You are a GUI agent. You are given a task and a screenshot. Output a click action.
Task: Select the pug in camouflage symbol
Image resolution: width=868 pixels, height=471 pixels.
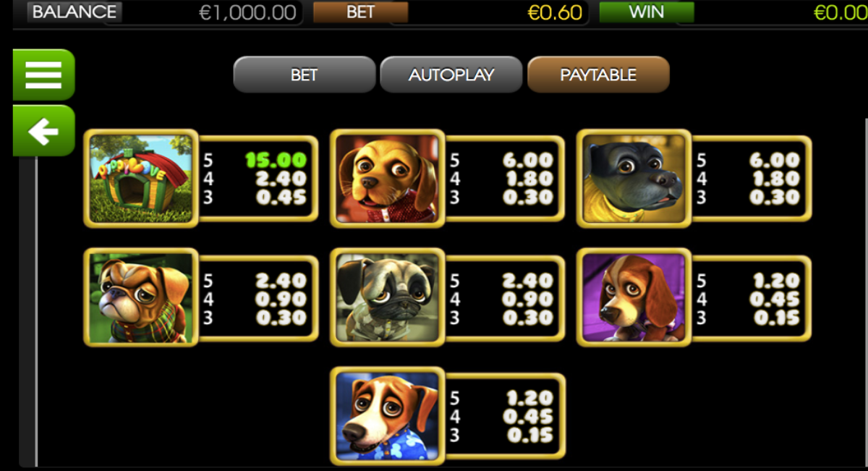[387, 297]
